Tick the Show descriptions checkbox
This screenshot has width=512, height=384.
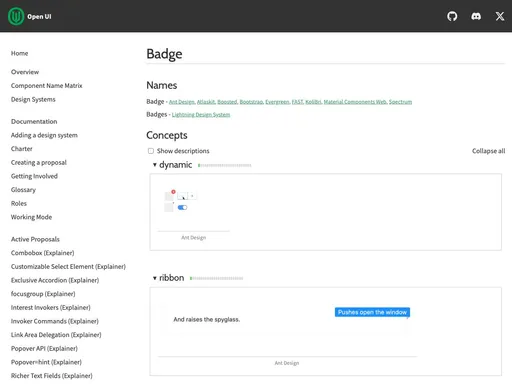pyautogui.click(x=151, y=151)
